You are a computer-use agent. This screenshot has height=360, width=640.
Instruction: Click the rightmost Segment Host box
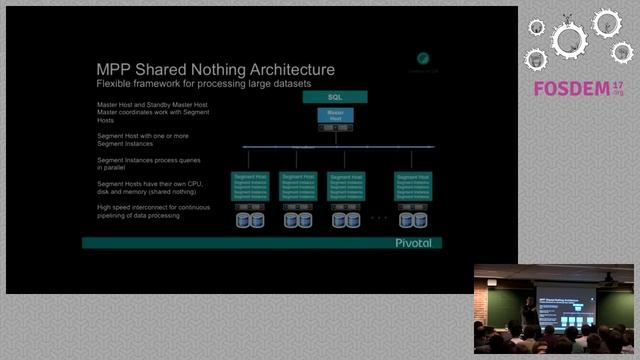[413, 186]
